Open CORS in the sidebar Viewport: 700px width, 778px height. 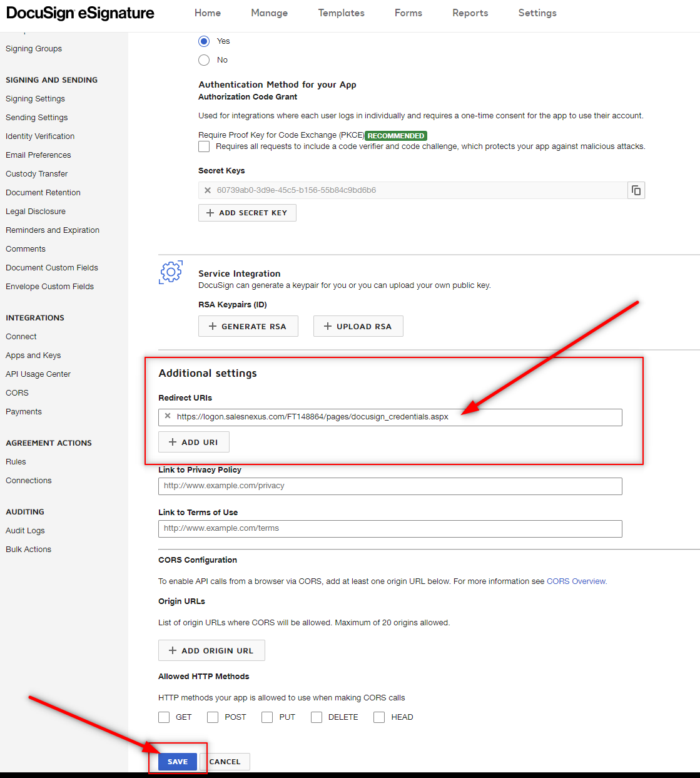coord(17,393)
